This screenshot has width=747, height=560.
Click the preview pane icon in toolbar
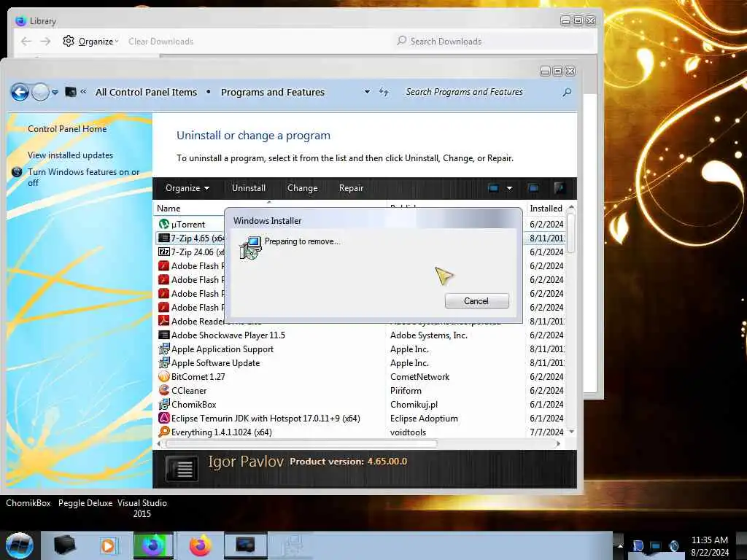(x=533, y=188)
